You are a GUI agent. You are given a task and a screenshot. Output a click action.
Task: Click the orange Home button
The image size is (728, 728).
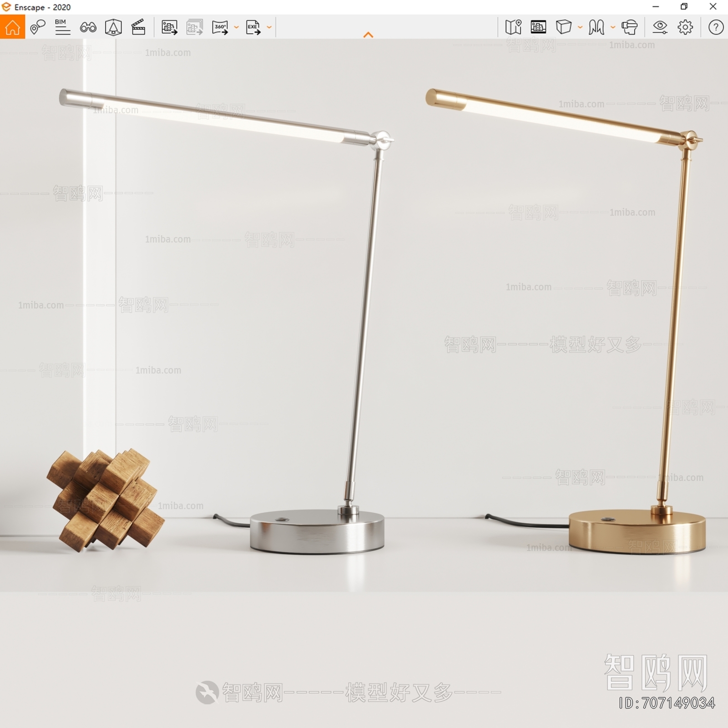pyautogui.click(x=12, y=27)
